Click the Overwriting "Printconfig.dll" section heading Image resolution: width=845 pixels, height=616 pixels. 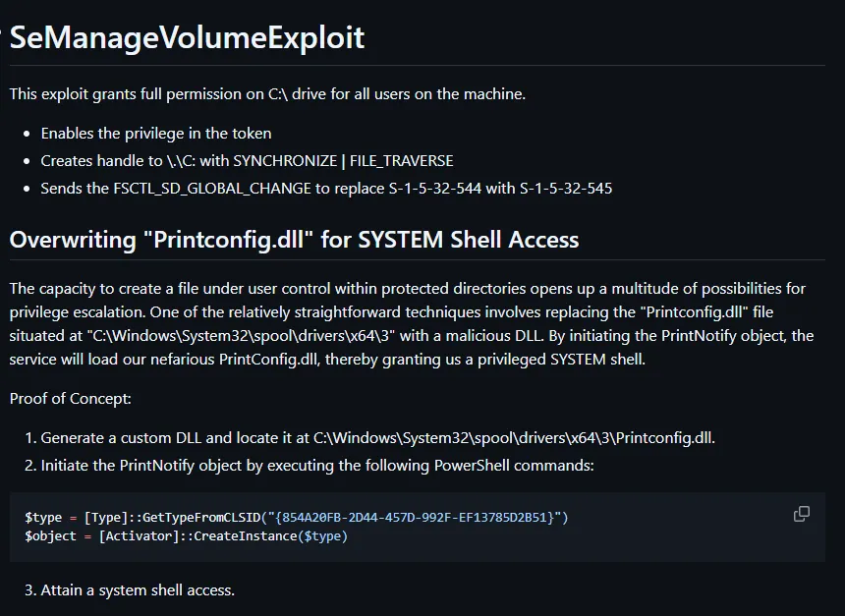click(294, 239)
